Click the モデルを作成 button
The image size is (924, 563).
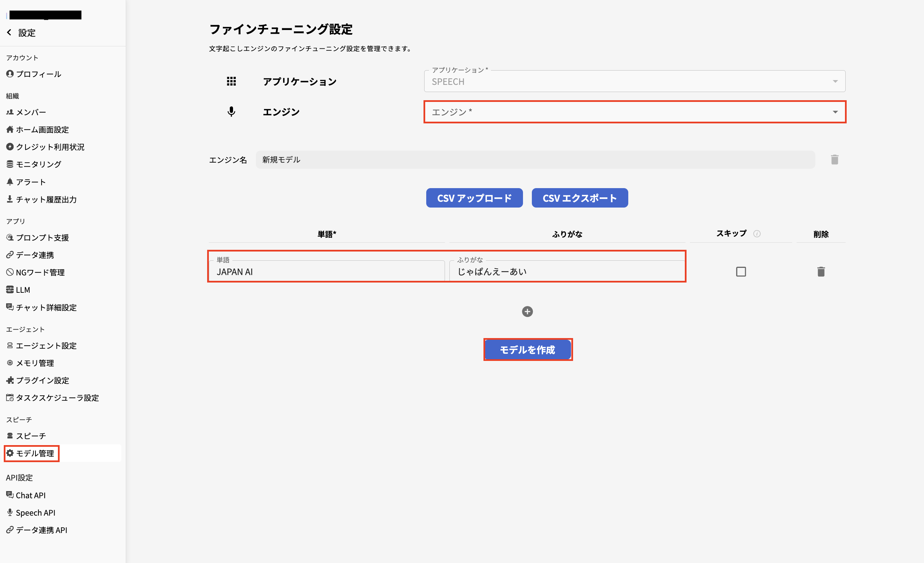pyautogui.click(x=528, y=349)
